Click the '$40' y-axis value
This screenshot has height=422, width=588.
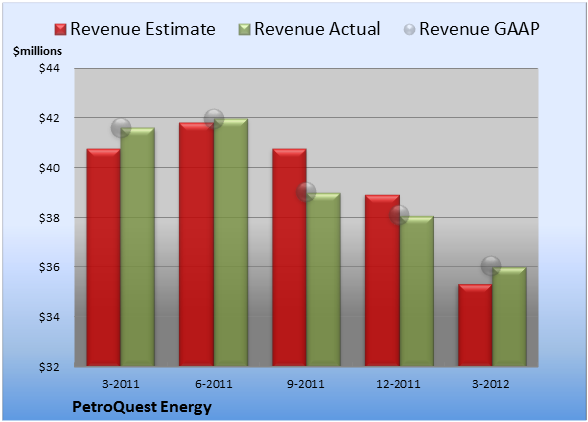tap(49, 168)
